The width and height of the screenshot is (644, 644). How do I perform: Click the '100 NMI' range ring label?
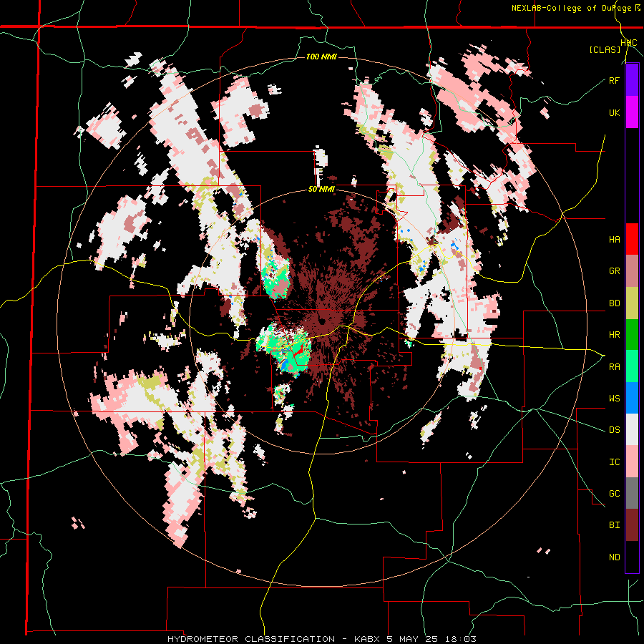click(321, 57)
